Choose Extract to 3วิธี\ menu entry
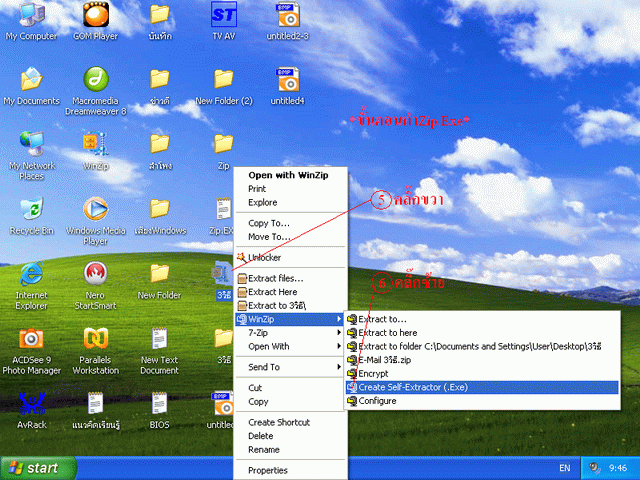 point(291,306)
